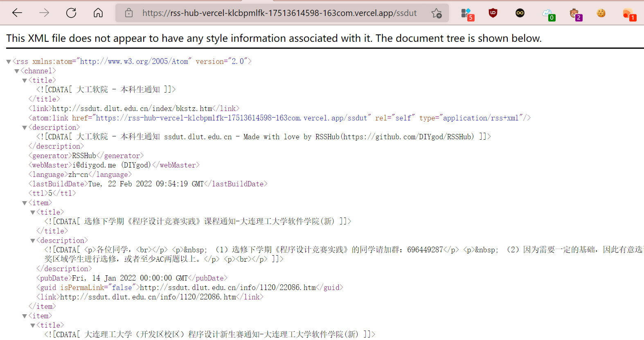Click the XML style information notice
The height and width of the screenshot is (340, 644).
pos(274,38)
